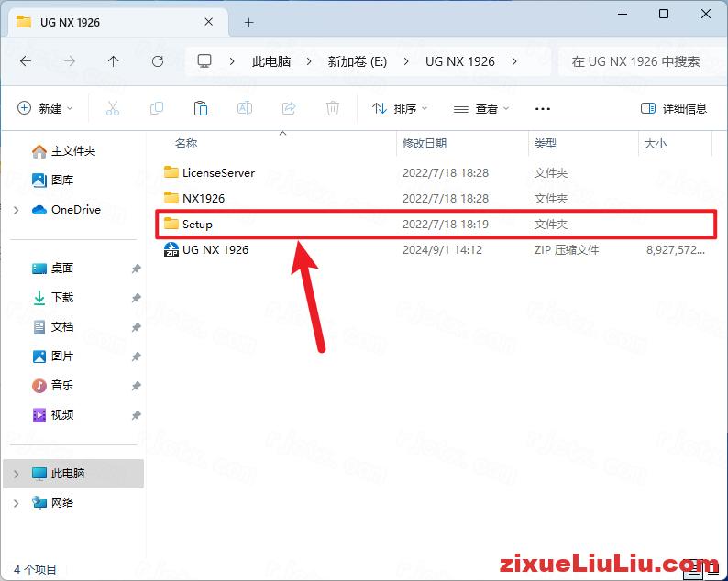The height and width of the screenshot is (581, 728).
Task: Expand chevron after 新加卷 (E:) breadcrumb
Action: pyautogui.click(x=406, y=61)
